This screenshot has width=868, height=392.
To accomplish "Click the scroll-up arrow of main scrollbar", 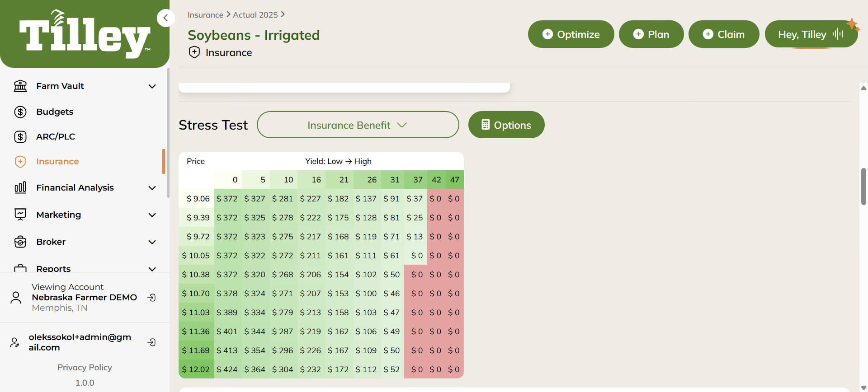I will [x=863, y=88].
